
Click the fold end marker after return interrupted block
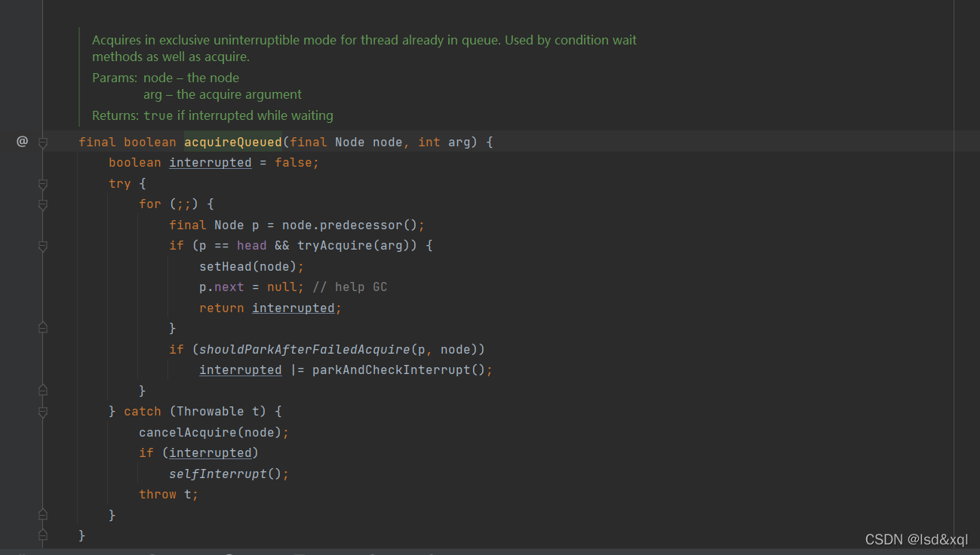click(x=43, y=327)
